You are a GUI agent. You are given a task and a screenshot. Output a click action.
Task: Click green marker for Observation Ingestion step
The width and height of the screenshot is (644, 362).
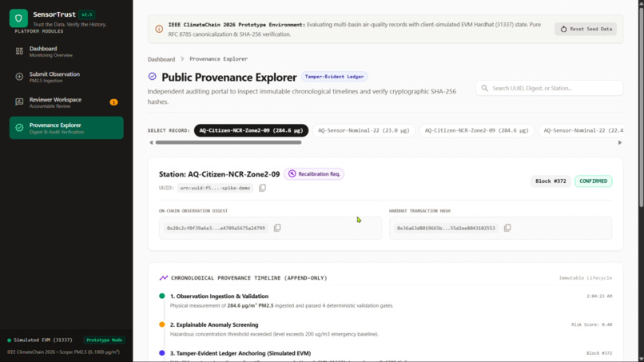tap(162, 296)
